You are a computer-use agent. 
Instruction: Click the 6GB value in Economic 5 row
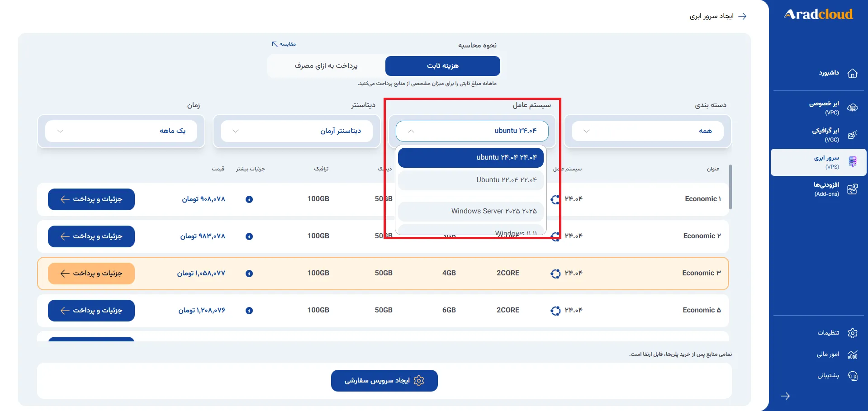coord(449,310)
